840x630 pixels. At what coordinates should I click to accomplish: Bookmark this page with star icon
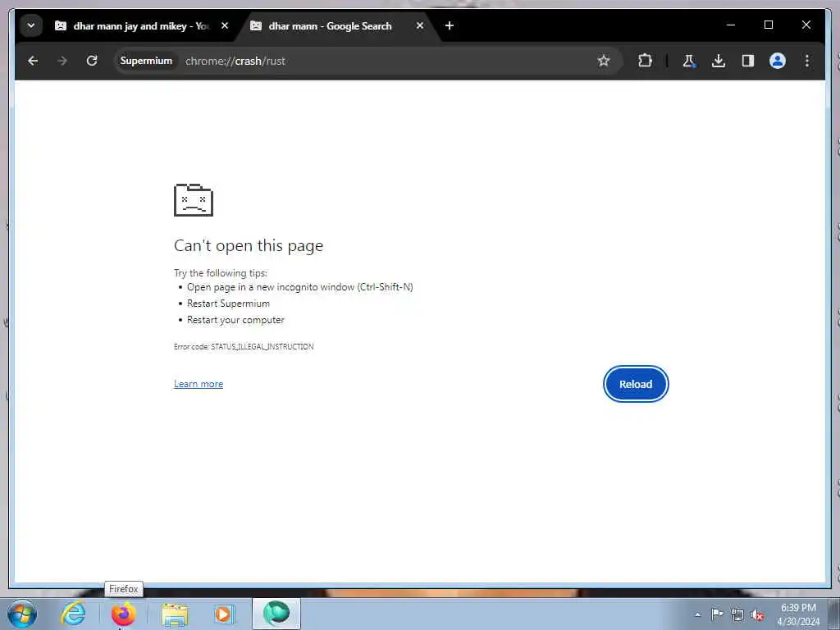604,61
